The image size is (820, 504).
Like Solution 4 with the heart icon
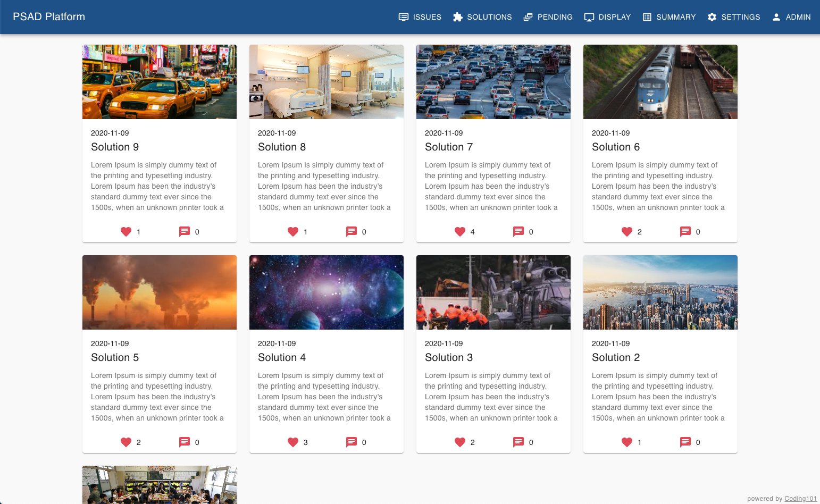tap(293, 442)
